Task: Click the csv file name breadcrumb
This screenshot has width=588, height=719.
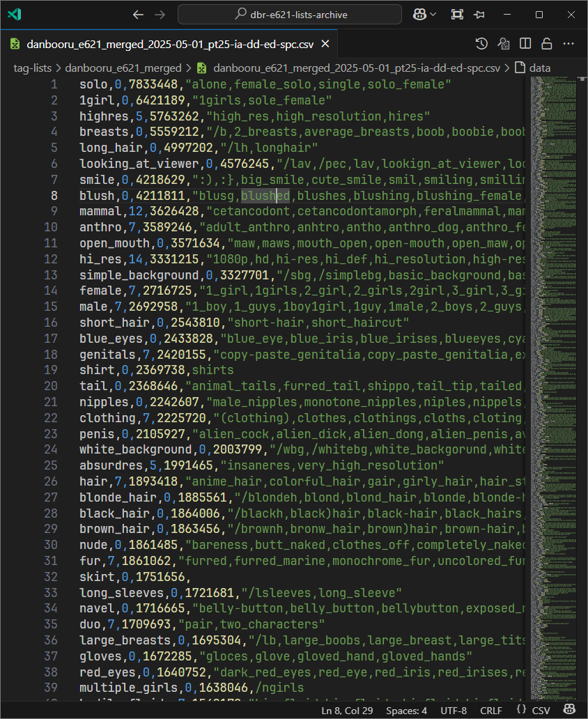Action: tap(357, 68)
